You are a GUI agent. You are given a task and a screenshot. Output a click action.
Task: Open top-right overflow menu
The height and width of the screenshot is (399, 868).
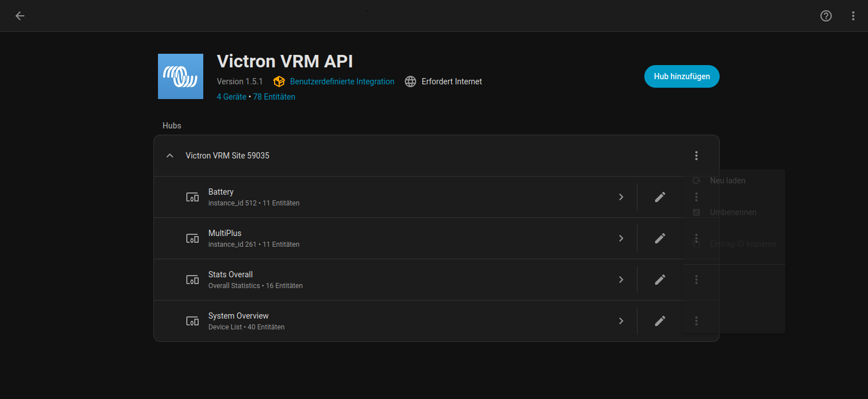(x=853, y=16)
